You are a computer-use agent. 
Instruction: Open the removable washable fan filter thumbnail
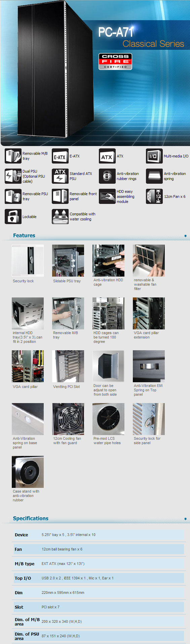(x=149, y=260)
